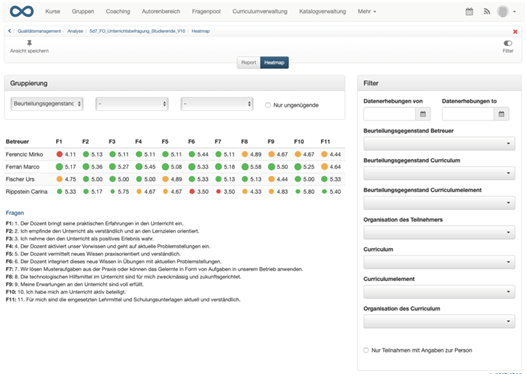Screen dimensions: 527x376
Task: Open the Mehr menu
Action: [x=367, y=11]
